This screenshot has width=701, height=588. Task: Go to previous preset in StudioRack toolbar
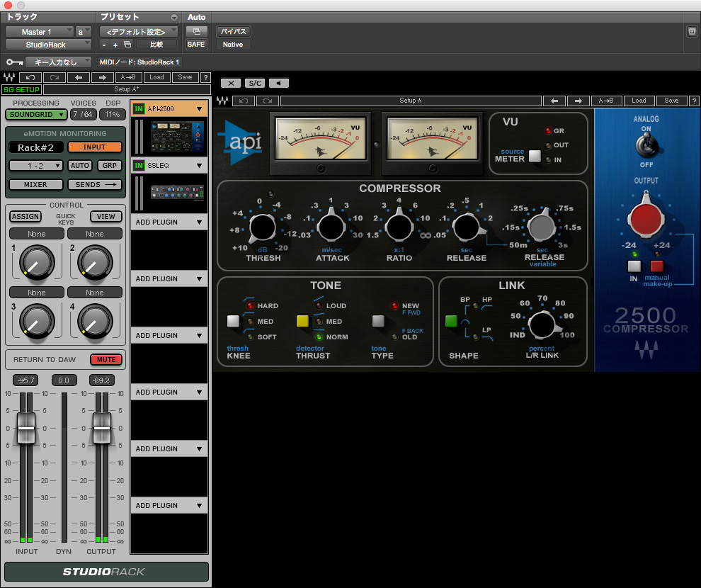tap(79, 77)
